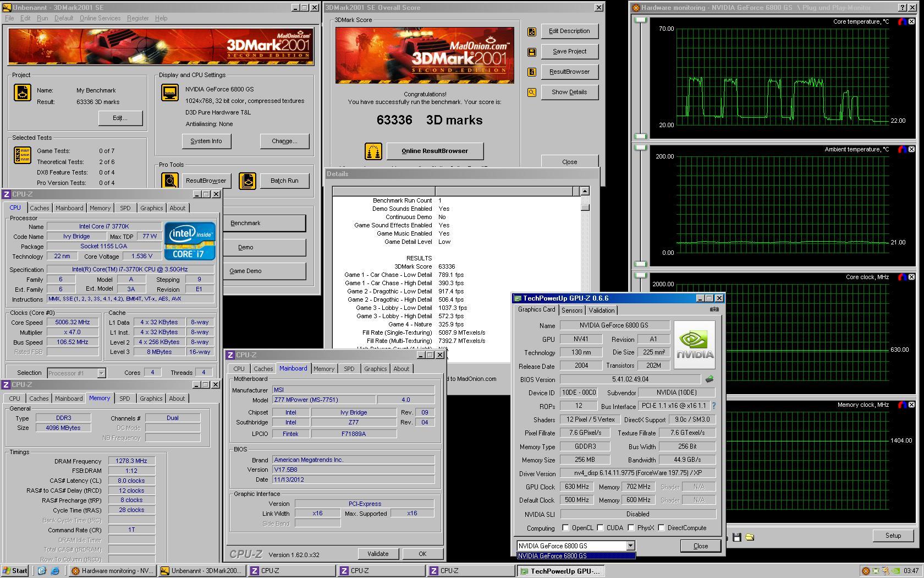
Task: Open the Run menu in 3DMark2001
Action: point(42,18)
